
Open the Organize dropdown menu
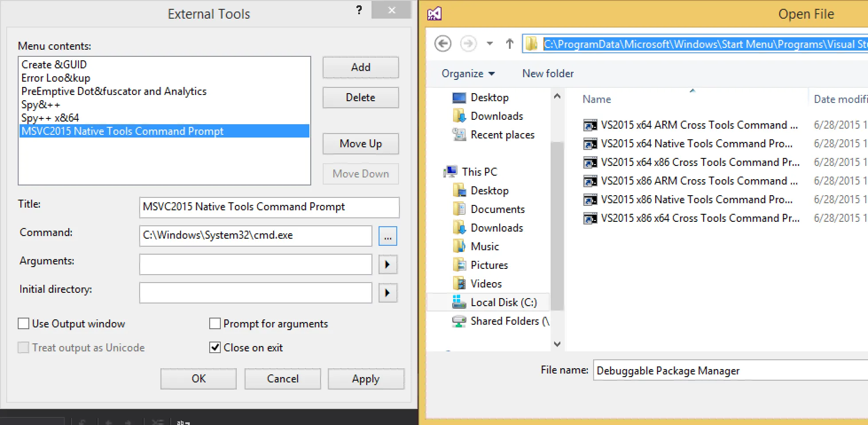468,74
